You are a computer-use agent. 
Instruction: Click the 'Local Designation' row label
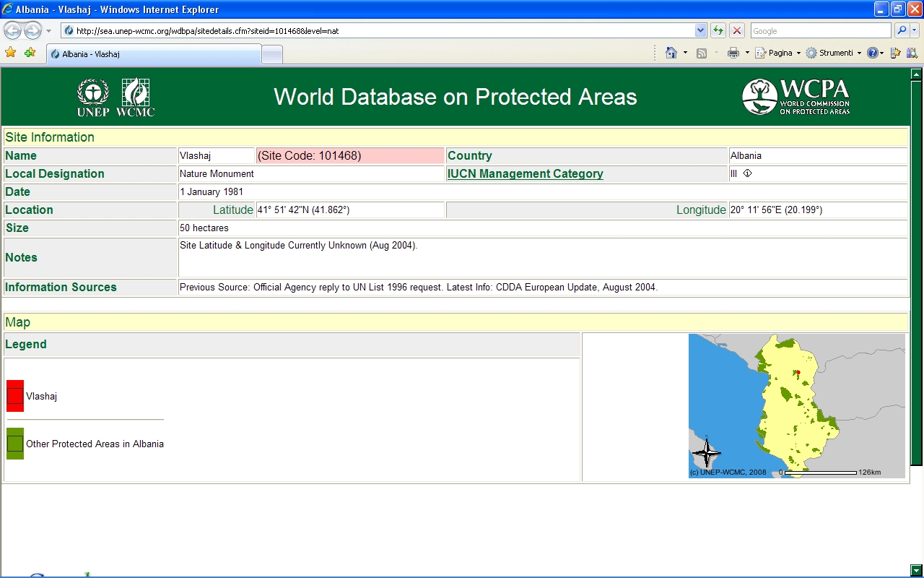click(55, 173)
